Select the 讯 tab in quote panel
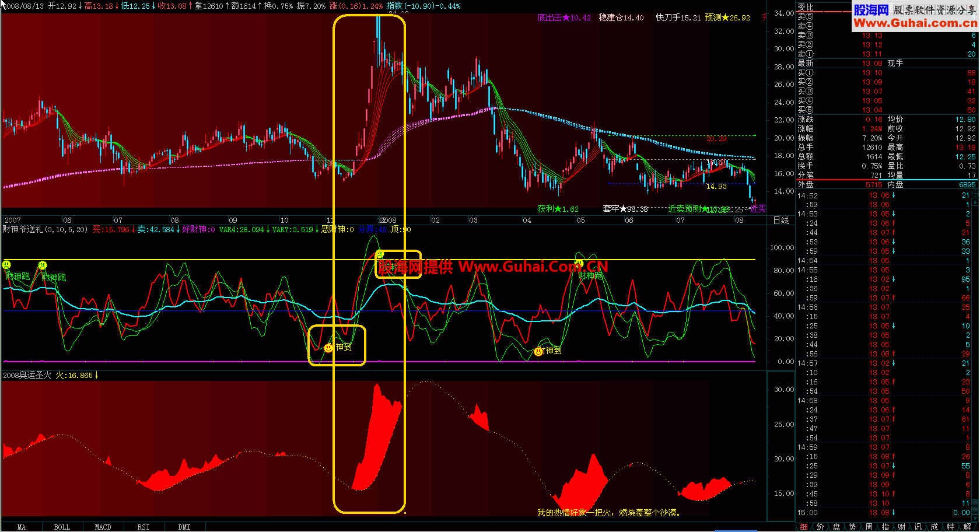Image resolution: width=980 pixels, height=532 pixels. click(x=918, y=527)
